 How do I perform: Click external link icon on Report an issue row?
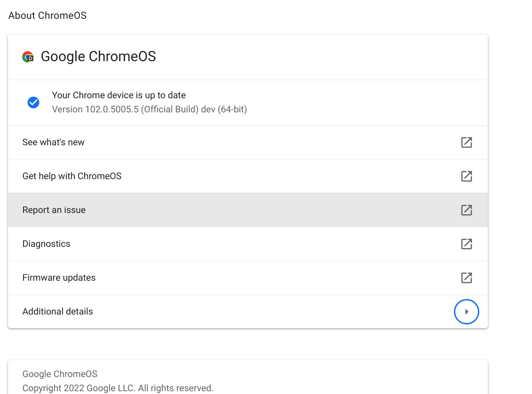click(x=467, y=210)
